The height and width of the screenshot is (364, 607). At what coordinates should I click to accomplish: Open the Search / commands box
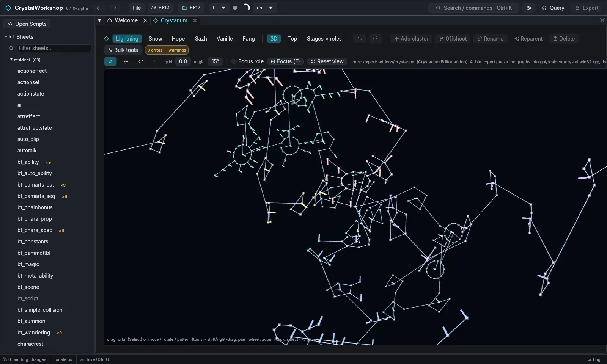pyautogui.click(x=473, y=8)
